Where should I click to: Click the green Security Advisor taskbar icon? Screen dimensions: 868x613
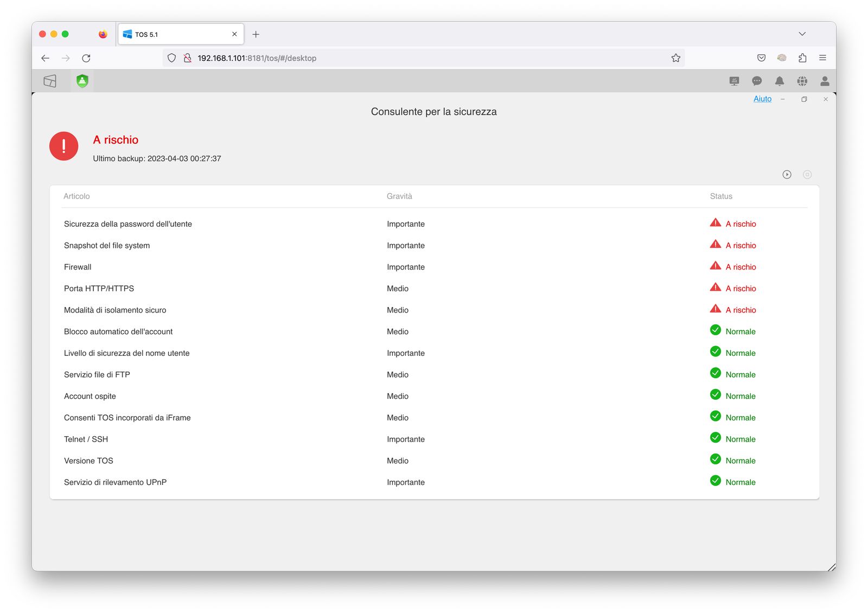[x=82, y=81]
